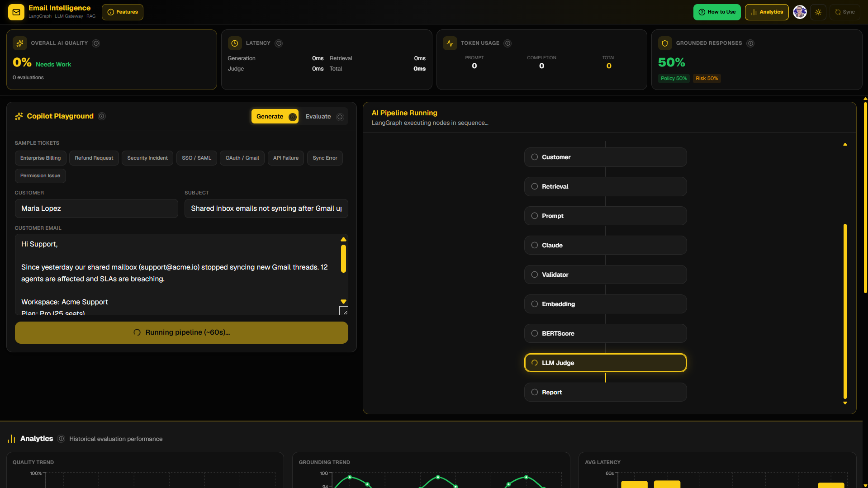Click the pipeline panel vertical scrollbar
This screenshot has width=868, height=488.
pos(845,311)
